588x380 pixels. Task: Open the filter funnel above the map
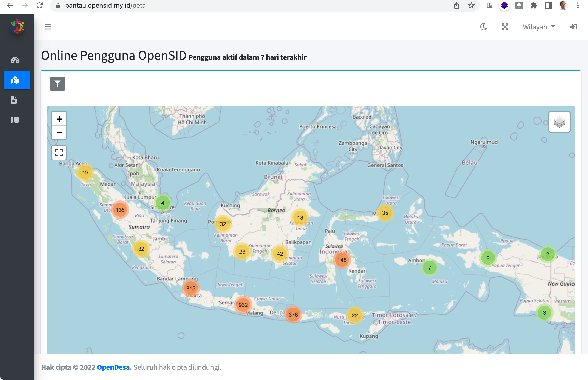tap(57, 84)
